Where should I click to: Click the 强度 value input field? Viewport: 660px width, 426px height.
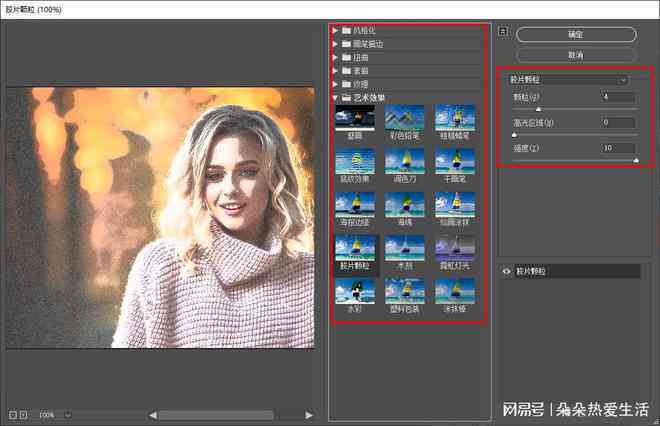(x=617, y=148)
